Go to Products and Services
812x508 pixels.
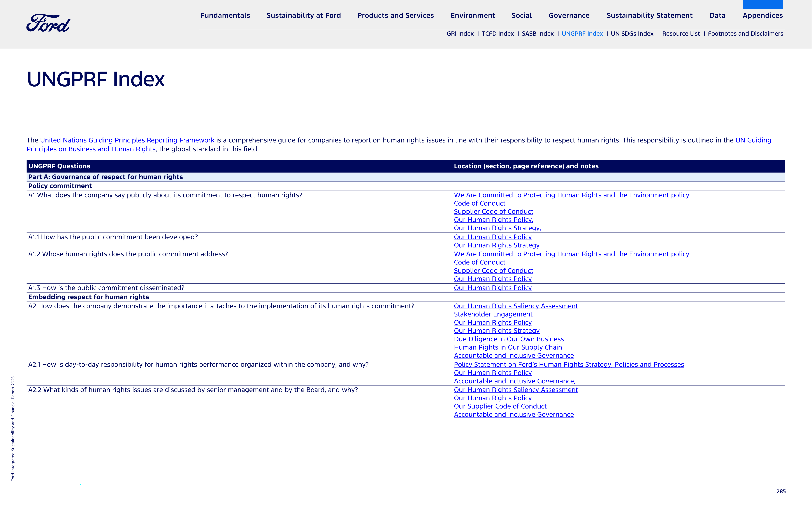(395, 15)
